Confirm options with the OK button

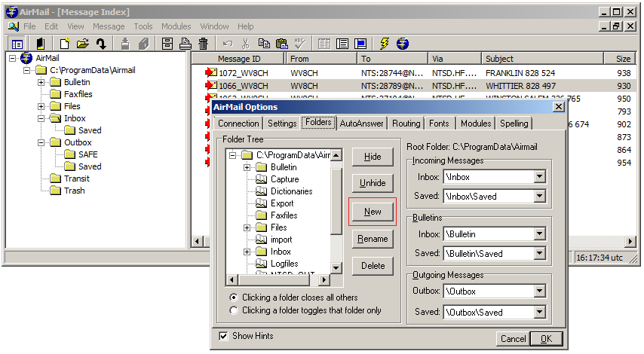pyautogui.click(x=546, y=339)
